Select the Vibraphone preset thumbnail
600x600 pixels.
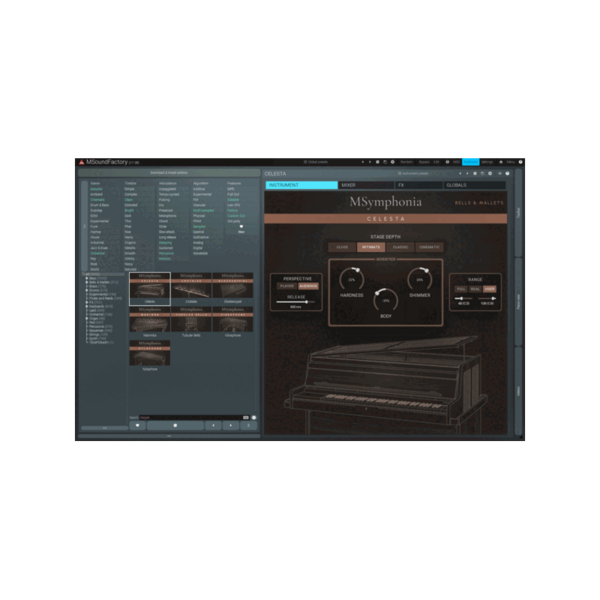click(x=233, y=322)
